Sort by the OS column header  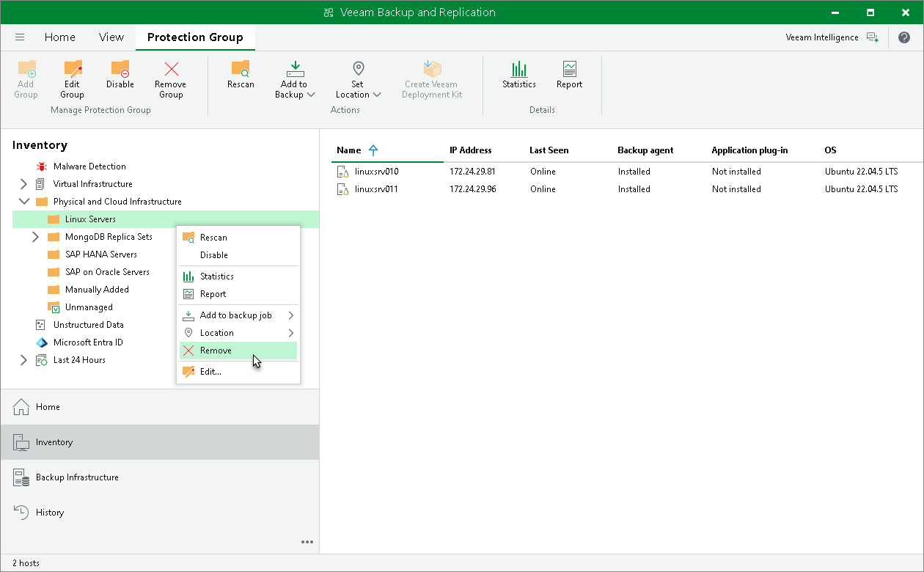[x=830, y=150]
